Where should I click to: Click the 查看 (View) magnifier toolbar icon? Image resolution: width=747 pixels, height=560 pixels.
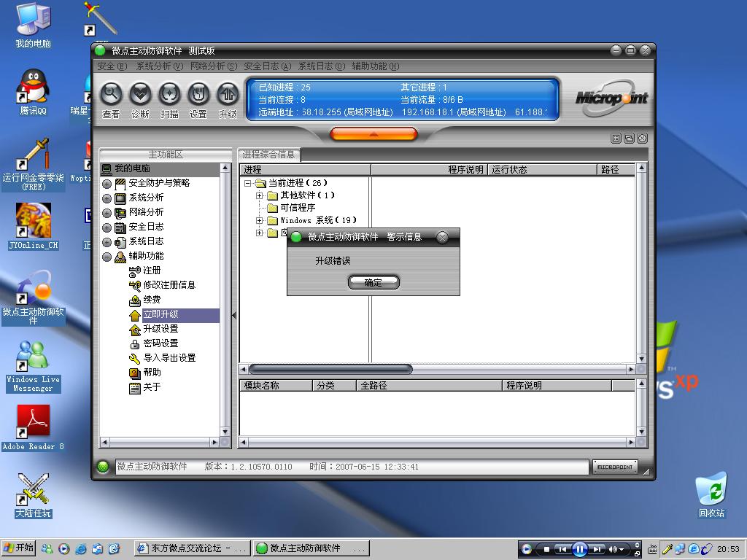[x=111, y=94]
